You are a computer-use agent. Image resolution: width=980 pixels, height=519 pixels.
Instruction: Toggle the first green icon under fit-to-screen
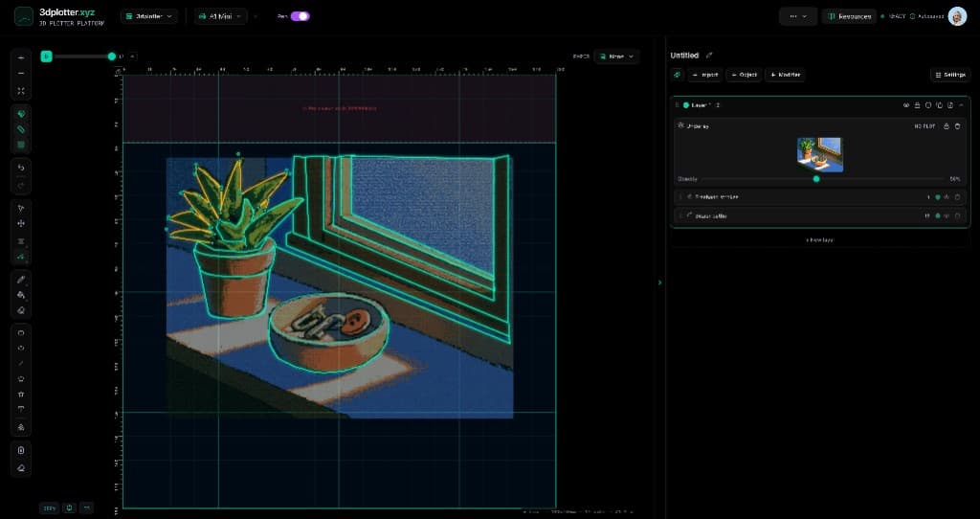click(x=21, y=114)
